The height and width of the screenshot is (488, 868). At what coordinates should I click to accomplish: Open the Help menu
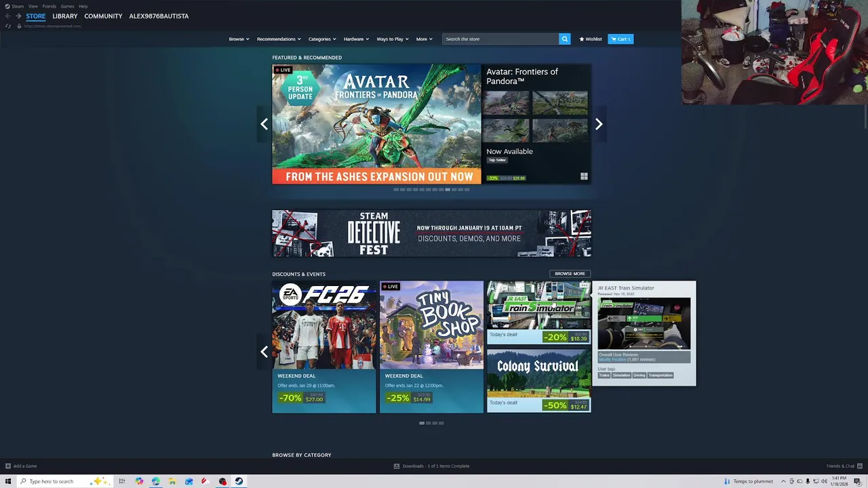[x=83, y=6]
